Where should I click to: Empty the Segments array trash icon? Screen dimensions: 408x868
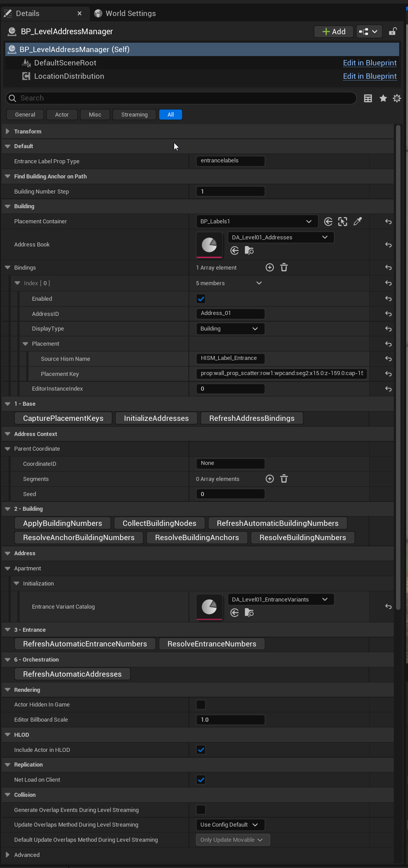click(284, 479)
